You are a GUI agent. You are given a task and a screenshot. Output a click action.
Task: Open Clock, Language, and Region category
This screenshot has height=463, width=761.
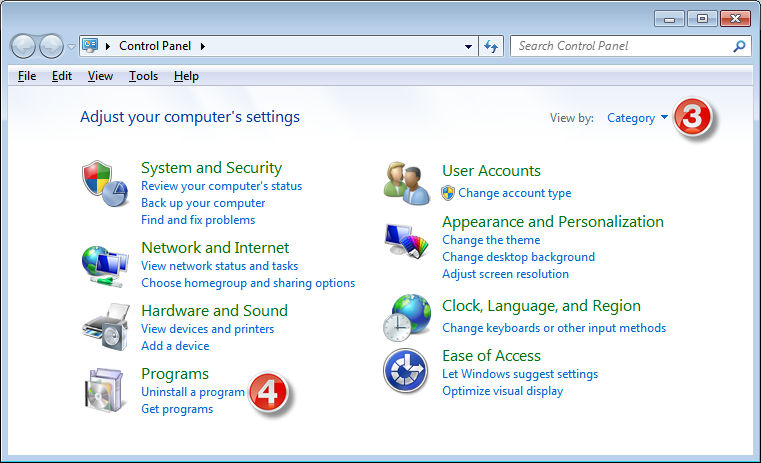(541, 306)
